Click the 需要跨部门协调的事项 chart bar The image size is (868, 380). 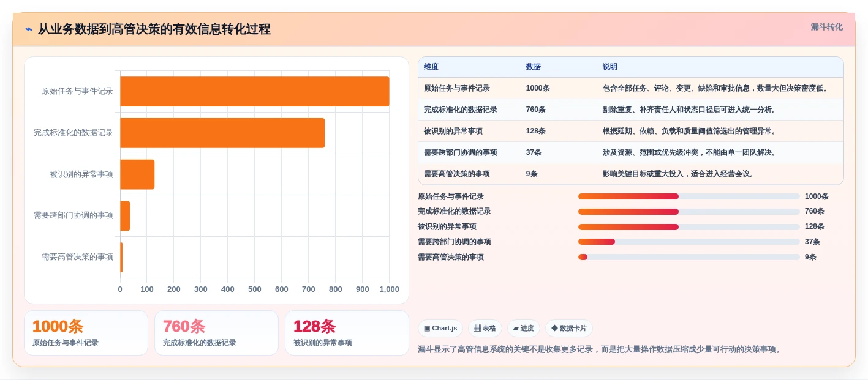click(125, 216)
